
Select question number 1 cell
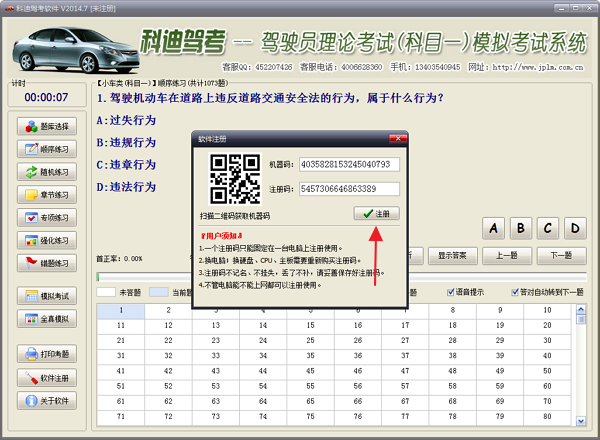[121, 311]
